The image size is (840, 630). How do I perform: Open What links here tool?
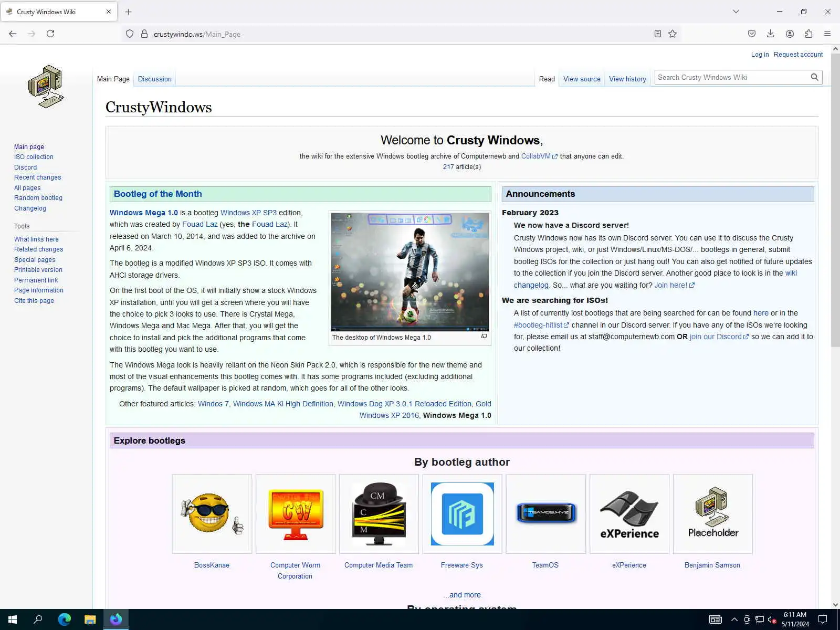(36, 239)
